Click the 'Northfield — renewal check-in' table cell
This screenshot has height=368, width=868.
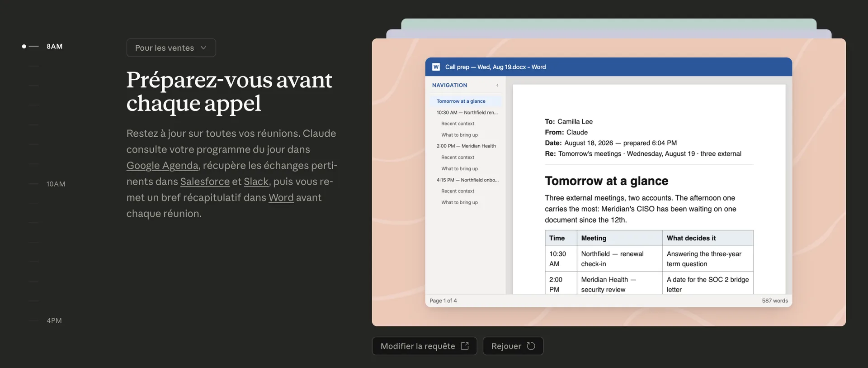tap(619, 259)
